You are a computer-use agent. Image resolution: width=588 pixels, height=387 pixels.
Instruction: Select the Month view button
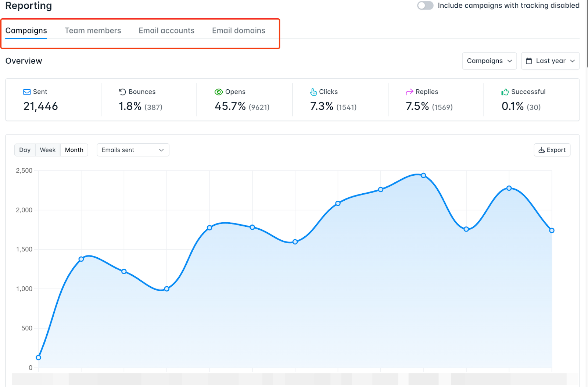click(74, 150)
